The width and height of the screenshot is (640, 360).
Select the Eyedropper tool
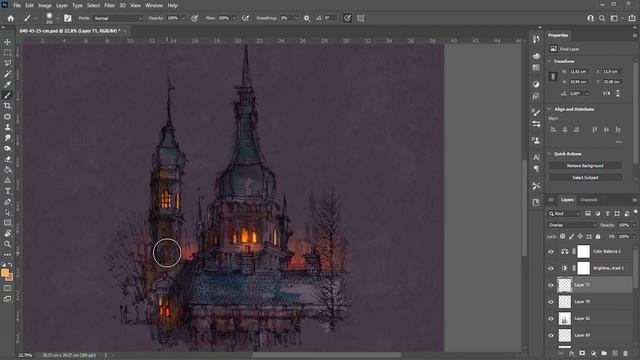click(7, 84)
